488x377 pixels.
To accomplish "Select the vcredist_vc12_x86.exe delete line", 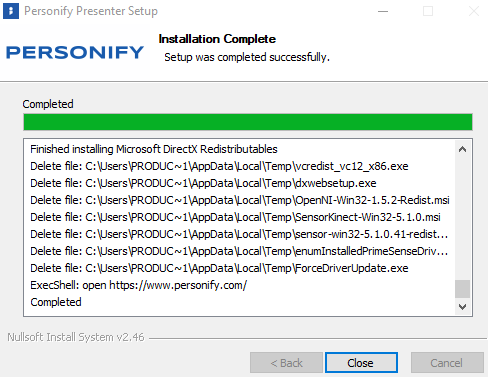I will pyautogui.click(x=219, y=166).
